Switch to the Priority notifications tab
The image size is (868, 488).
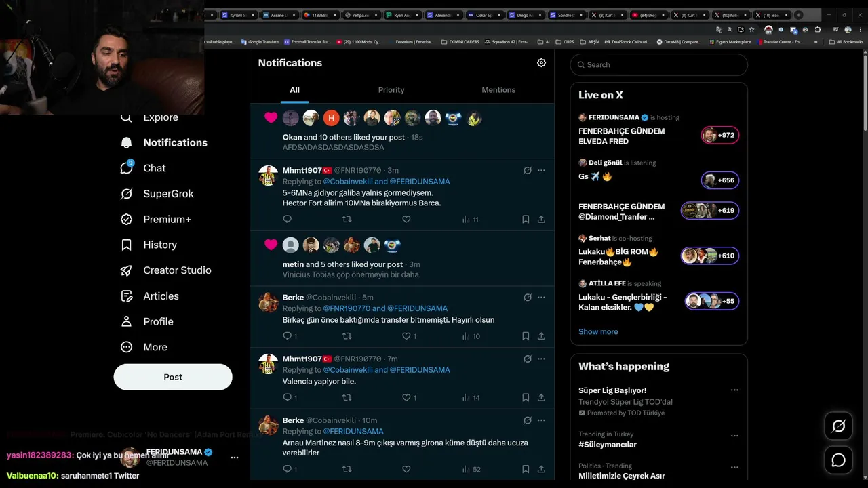(391, 90)
